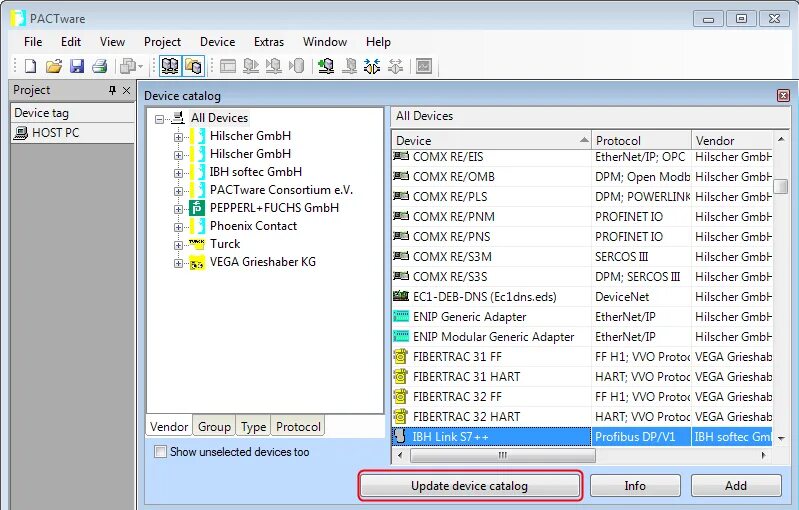Sort by the Vendor column header
799x510 pixels.
coord(732,141)
